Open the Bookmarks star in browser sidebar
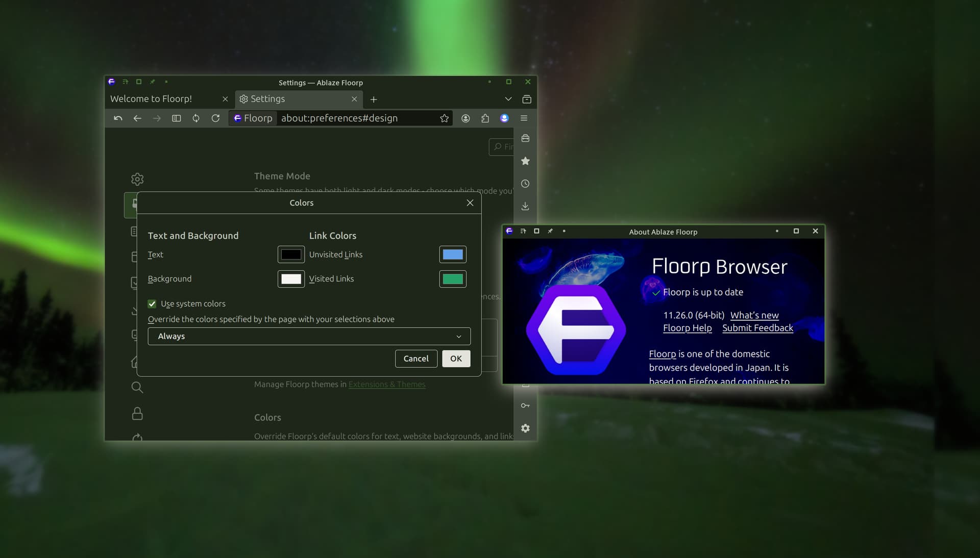 click(525, 161)
